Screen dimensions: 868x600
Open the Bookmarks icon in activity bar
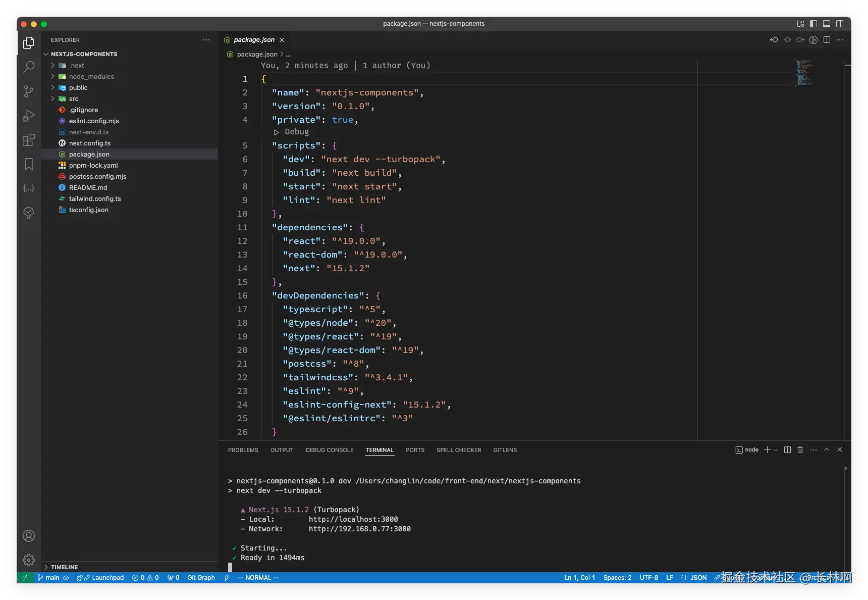pos(29,164)
